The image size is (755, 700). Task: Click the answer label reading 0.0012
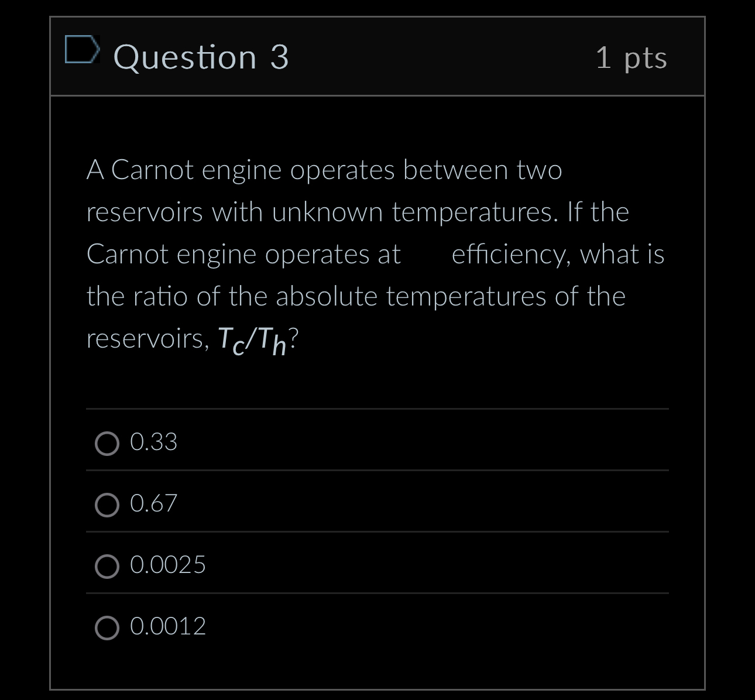168,626
